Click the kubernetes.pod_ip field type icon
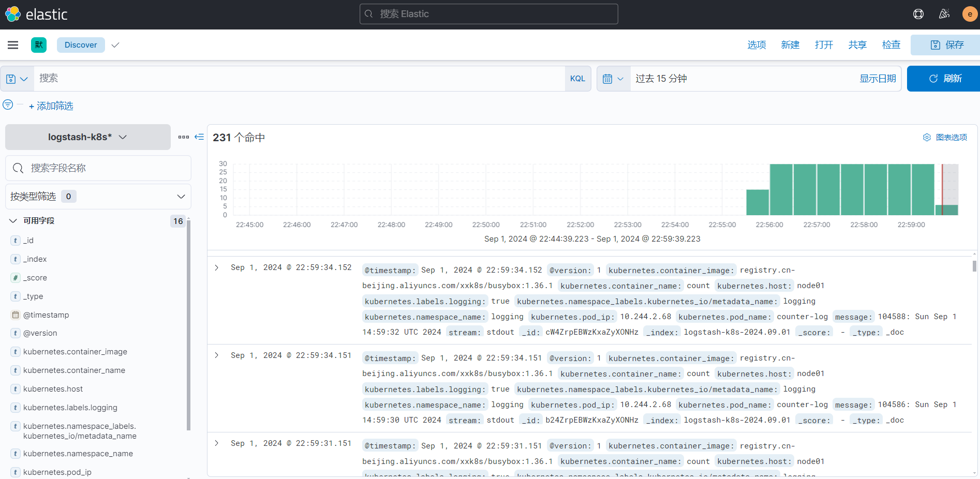 click(16, 472)
